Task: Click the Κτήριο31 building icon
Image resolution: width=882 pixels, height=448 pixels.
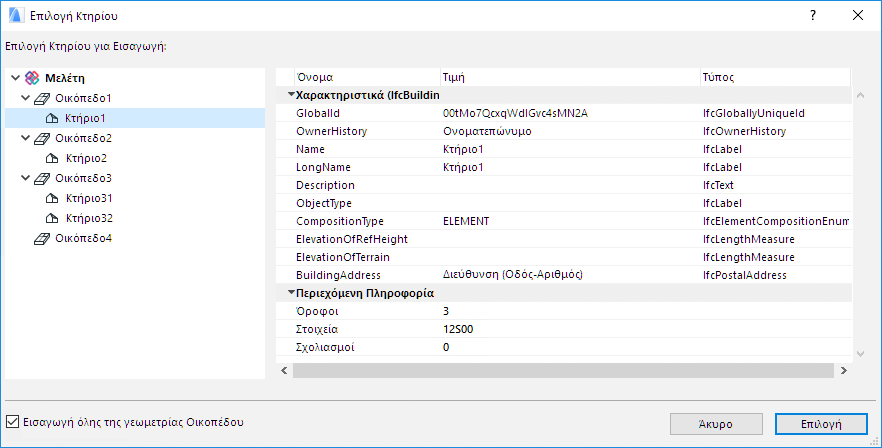Action: pyautogui.click(x=52, y=198)
